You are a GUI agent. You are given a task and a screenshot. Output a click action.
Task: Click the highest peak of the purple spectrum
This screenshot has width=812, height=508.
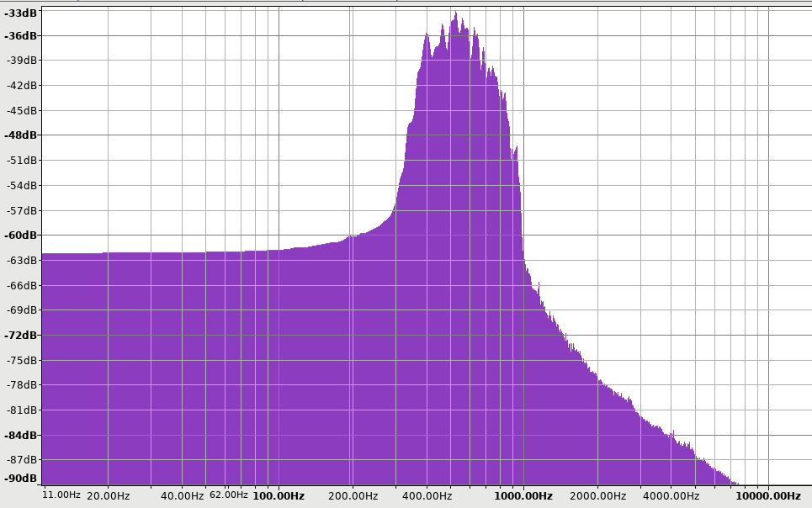click(x=454, y=13)
